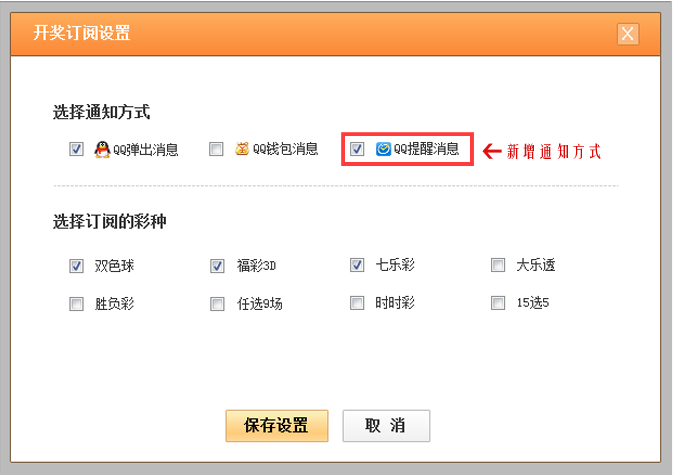Enable the QQ钱包消息 checkbox
The image size is (673, 475).
click(216, 149)
